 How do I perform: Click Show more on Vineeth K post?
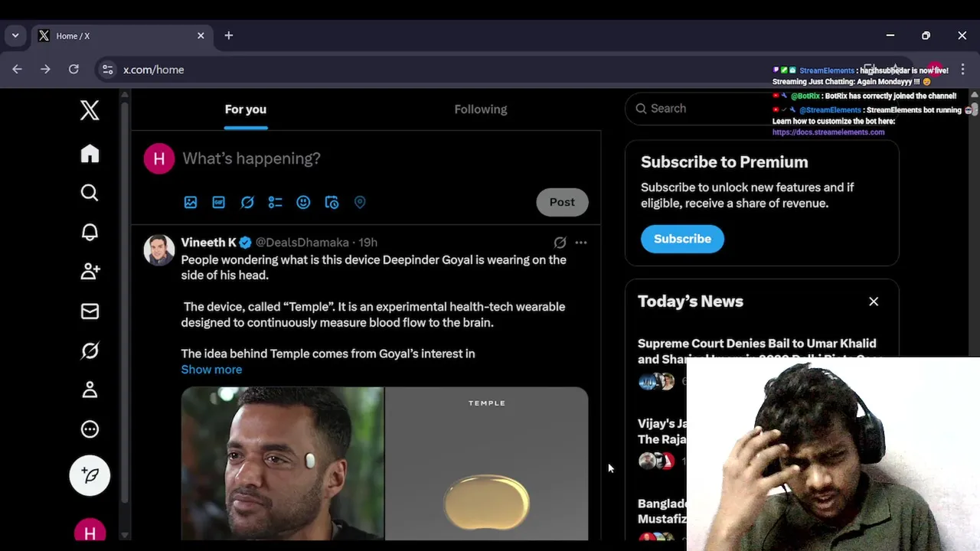click(x=211, y=370)
